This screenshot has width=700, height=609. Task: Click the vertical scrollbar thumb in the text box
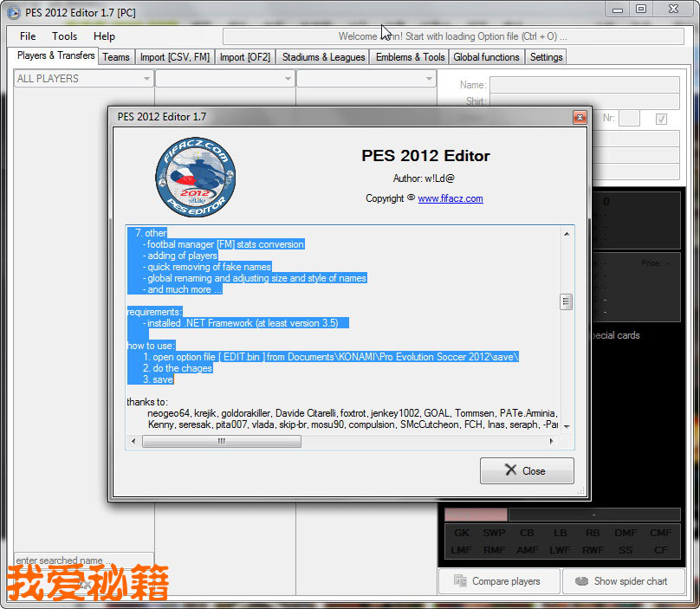(567, 301)
